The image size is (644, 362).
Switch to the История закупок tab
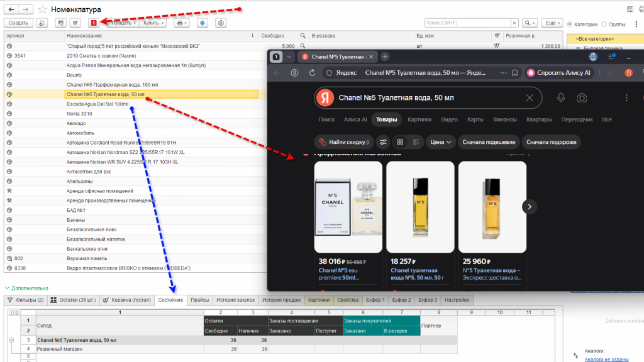(x=235, y=300)
